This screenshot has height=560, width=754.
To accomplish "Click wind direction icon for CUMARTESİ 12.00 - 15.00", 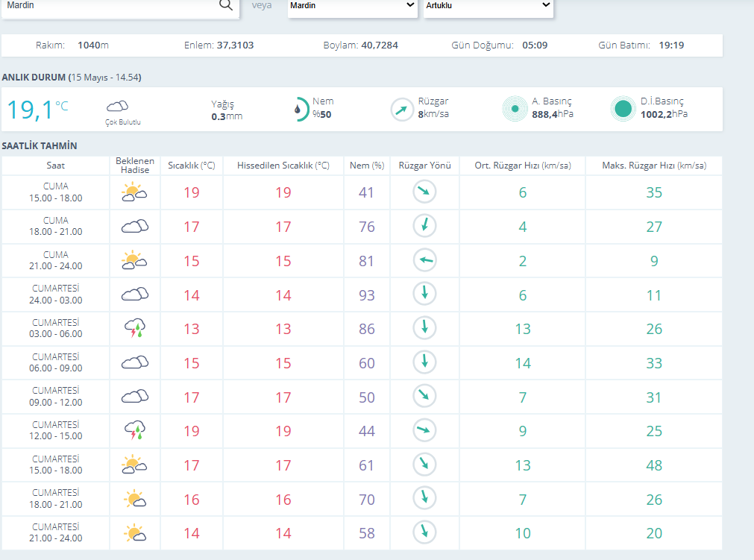I will 424,430.
